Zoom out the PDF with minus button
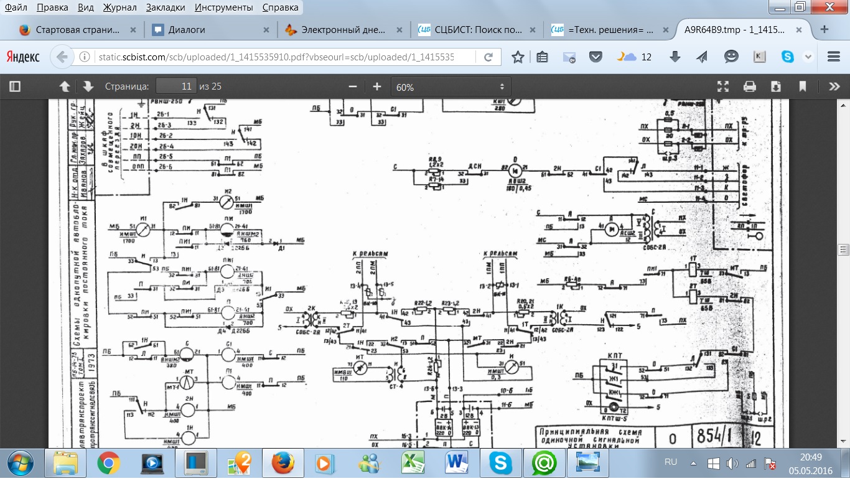The height and width of the screenshot is (504, 850). 353,87
